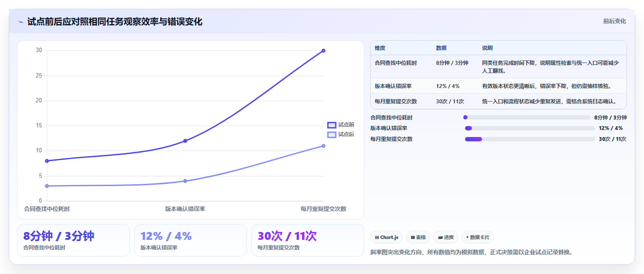Viewport: 644px width, 274px height.
Task: Click the 说明 column header
Action: pyautogui.click(x=488, y=48)
